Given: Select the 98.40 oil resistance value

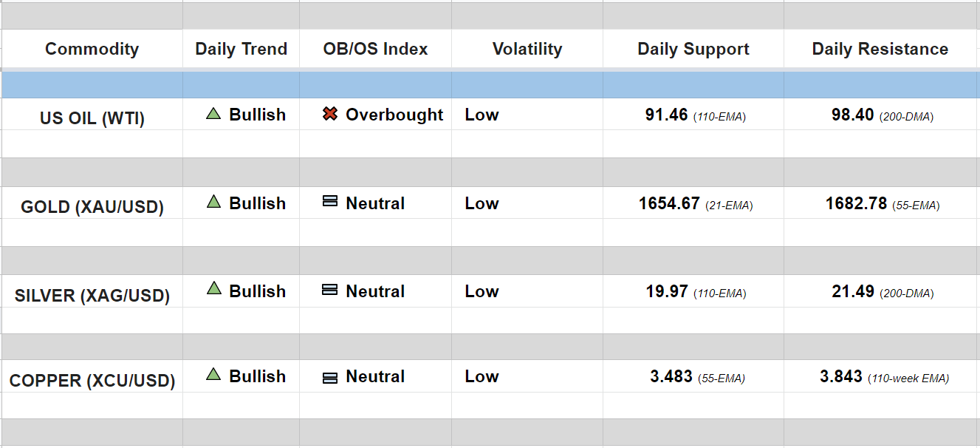Looking at the screenshot, I should point(852,115).
